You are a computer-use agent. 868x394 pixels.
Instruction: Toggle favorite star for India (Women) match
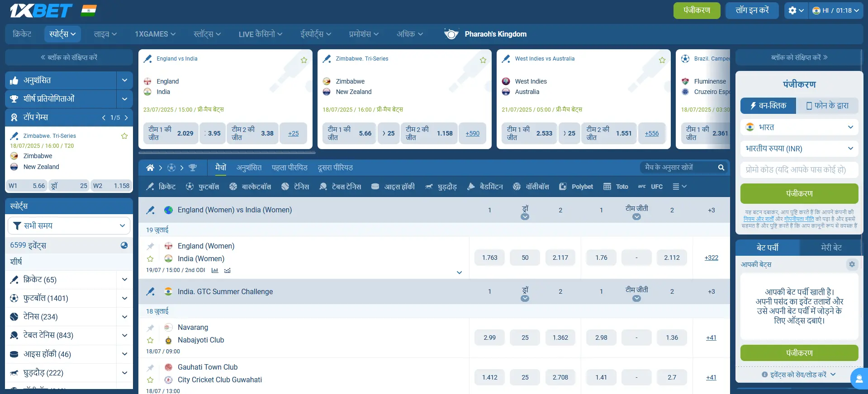click(151, 259)
